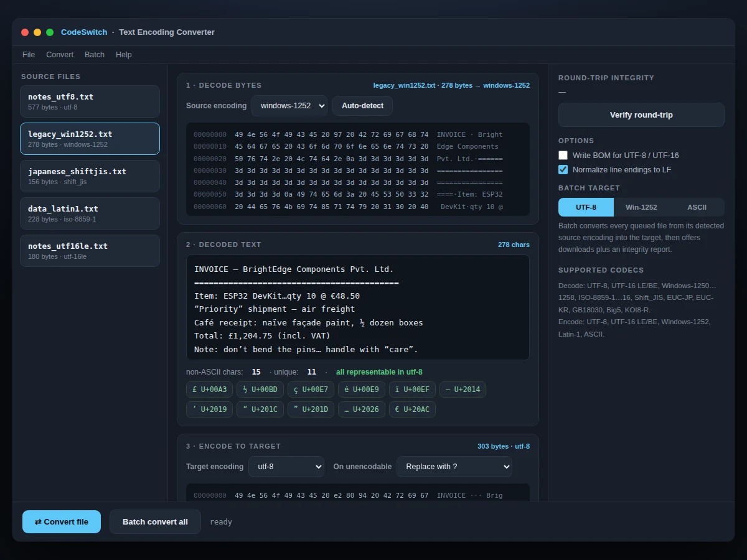Disable Normalize line endings to LF
Screen dimensions: 747x560
(x=563, y=170)
